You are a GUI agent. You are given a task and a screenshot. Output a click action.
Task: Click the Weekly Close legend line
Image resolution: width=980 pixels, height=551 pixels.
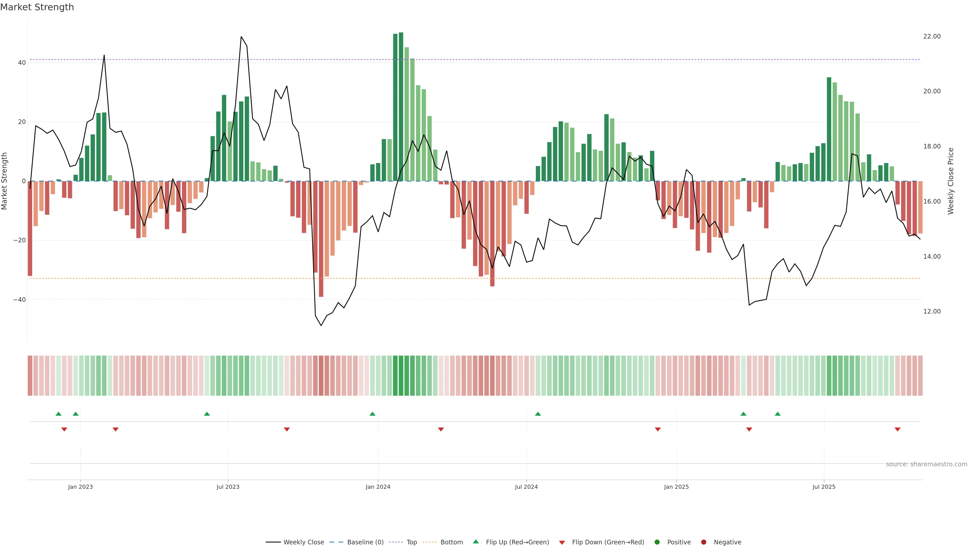coord(273,542)
